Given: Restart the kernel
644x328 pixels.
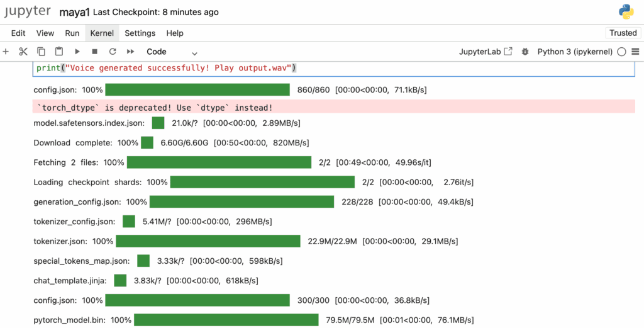Looking at the screenshot, I should (113, 52).
